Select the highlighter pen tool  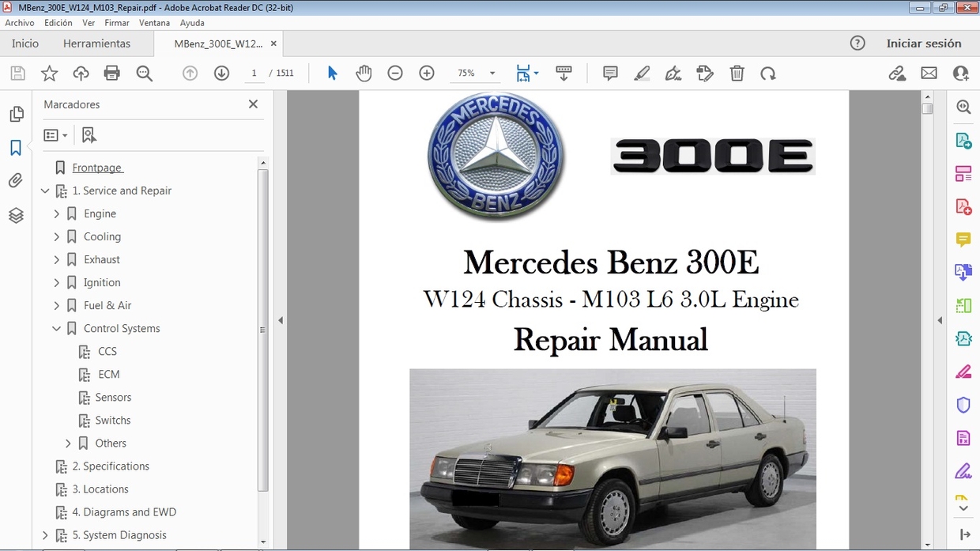coord(642,74)
